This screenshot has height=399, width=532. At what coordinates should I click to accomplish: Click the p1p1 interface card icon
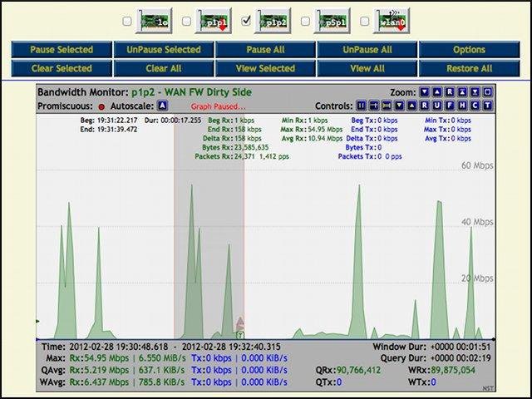(x=213, y=21)
